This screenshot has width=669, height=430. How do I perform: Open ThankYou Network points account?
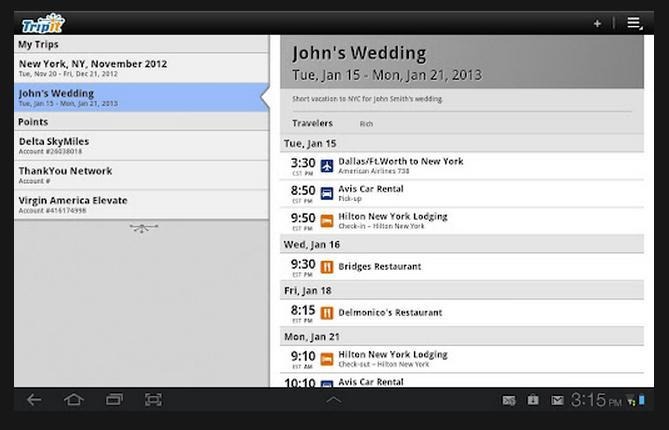point(140,175)
